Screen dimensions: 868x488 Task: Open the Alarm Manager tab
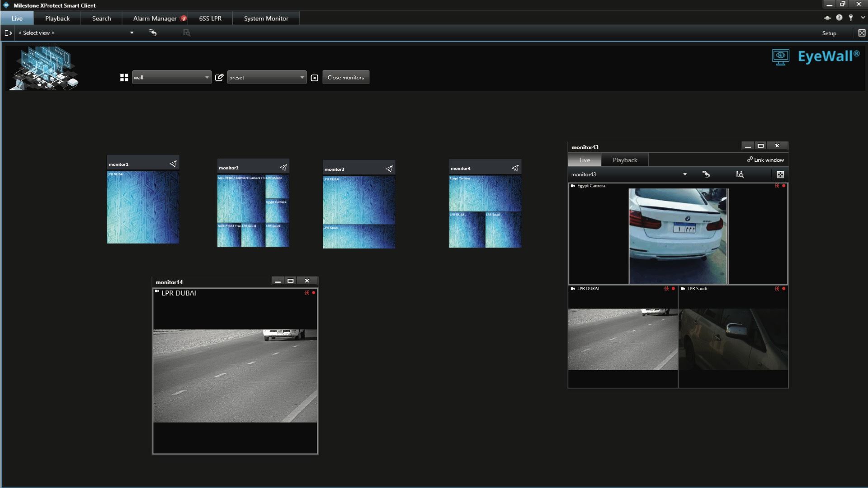[x=155, y=19]
